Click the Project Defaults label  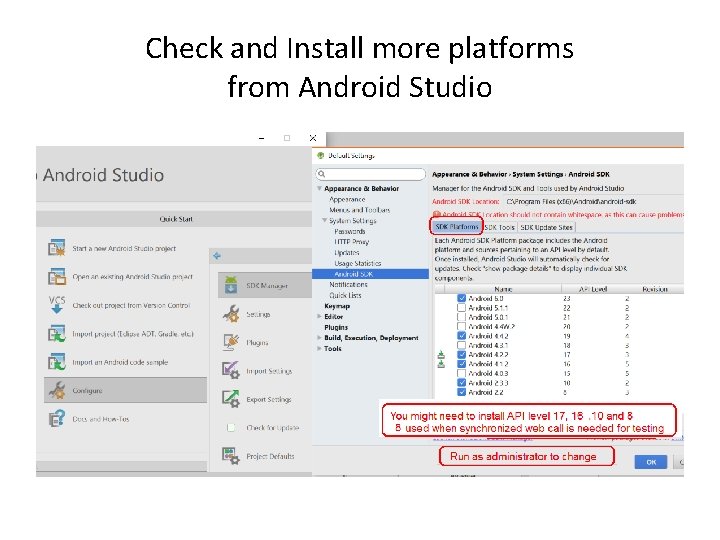tap(270, 456)
